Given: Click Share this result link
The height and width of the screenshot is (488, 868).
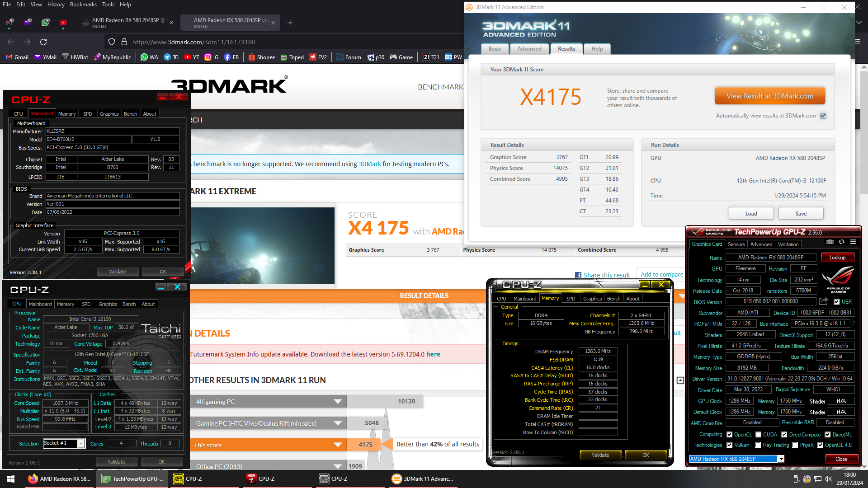Looking at the screenshot, I should click(x=606, y=275).
